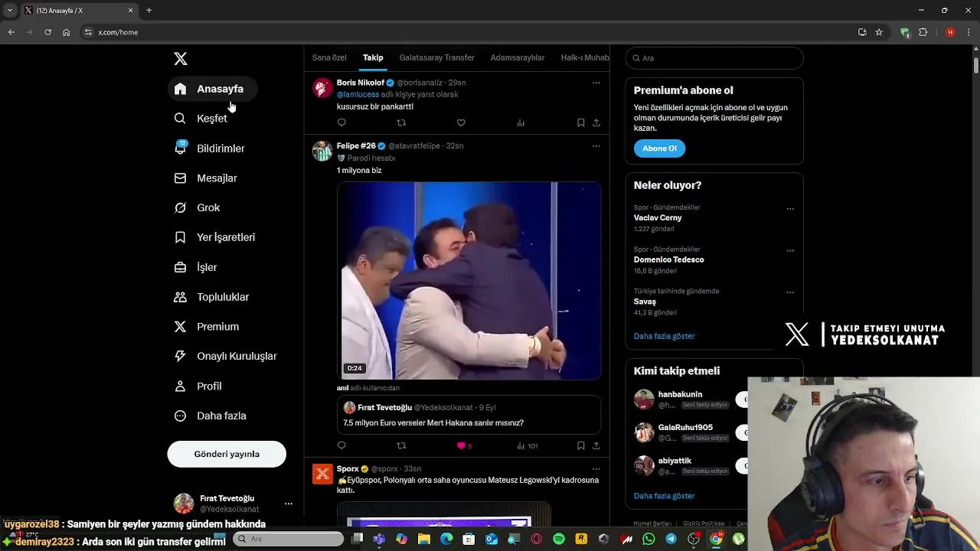Open Domenico Tedesco trending topic
This screenshot has height=551, width=980.
(668, 259)
